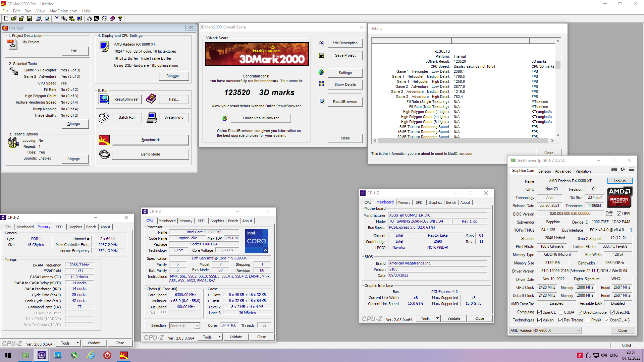Toggle the UEFI checkbox in GPU-Z

pos(619,214)
